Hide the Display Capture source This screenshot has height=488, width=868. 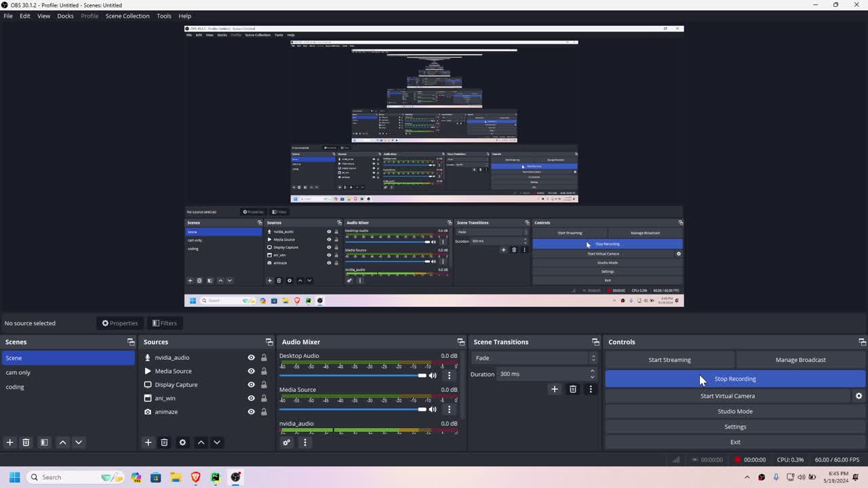(x=251, y=384)
